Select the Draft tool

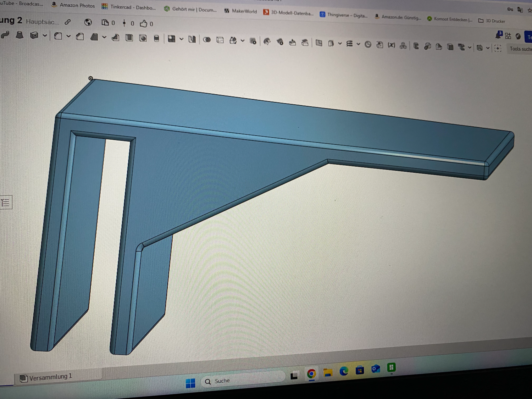tap(94, 37)
